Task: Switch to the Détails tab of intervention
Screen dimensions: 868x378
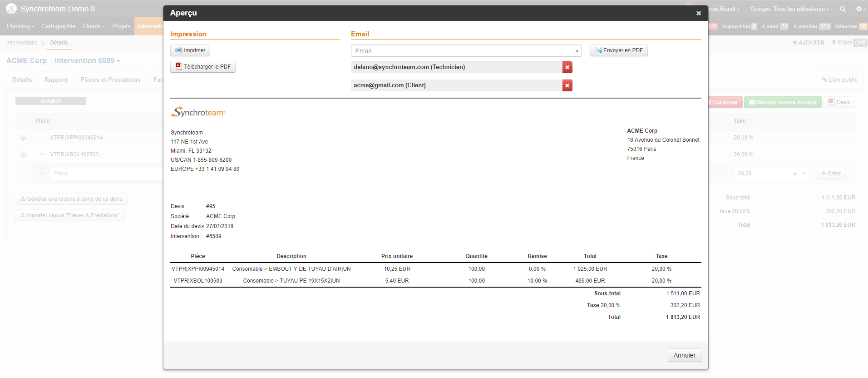Action: 22,80
